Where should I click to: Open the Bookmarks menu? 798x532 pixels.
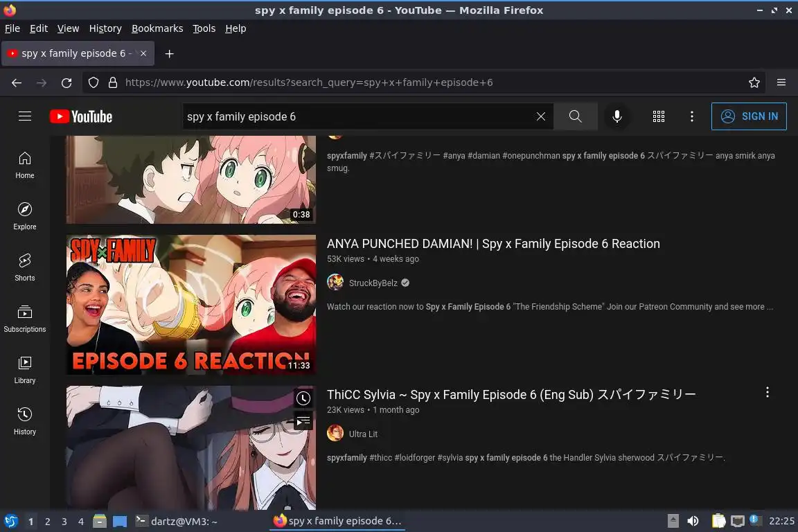(x=157, y=28)
